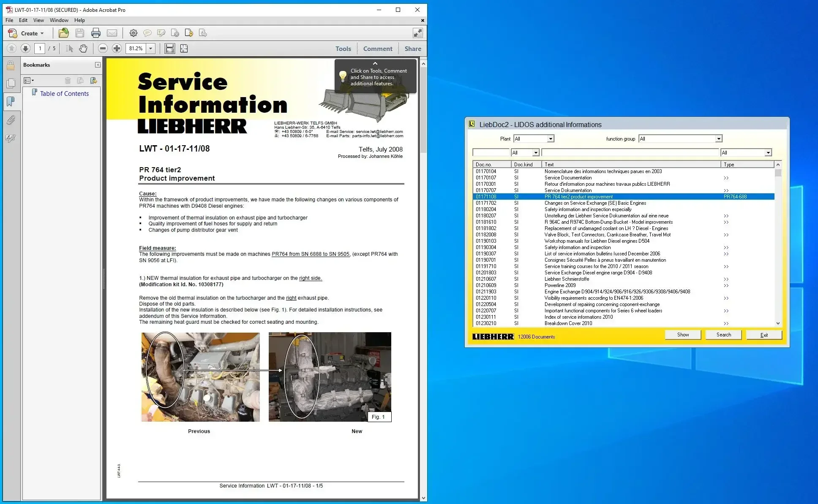
Task: Click the extract page icon in toolbar
Action: coord(203,33)
